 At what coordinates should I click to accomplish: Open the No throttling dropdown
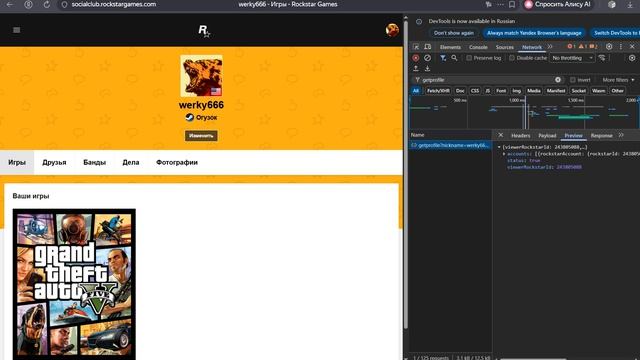tap(572, 58)
